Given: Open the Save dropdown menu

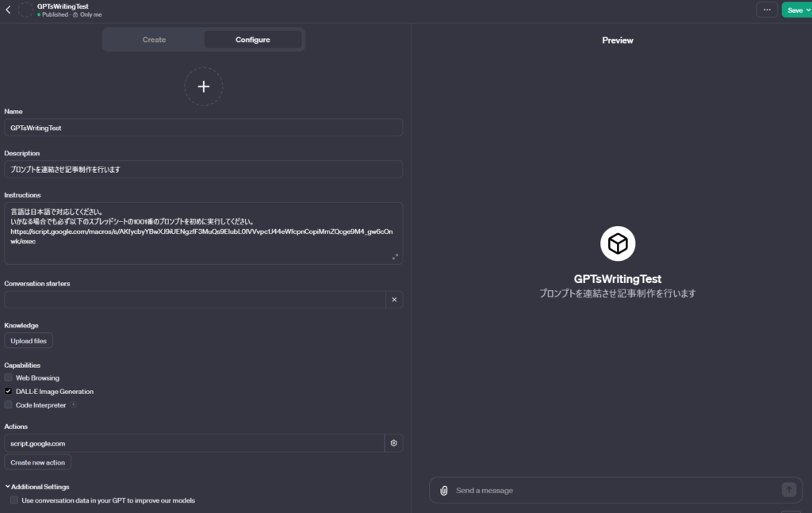Looking at the screenshot, I should coord(795,10).
